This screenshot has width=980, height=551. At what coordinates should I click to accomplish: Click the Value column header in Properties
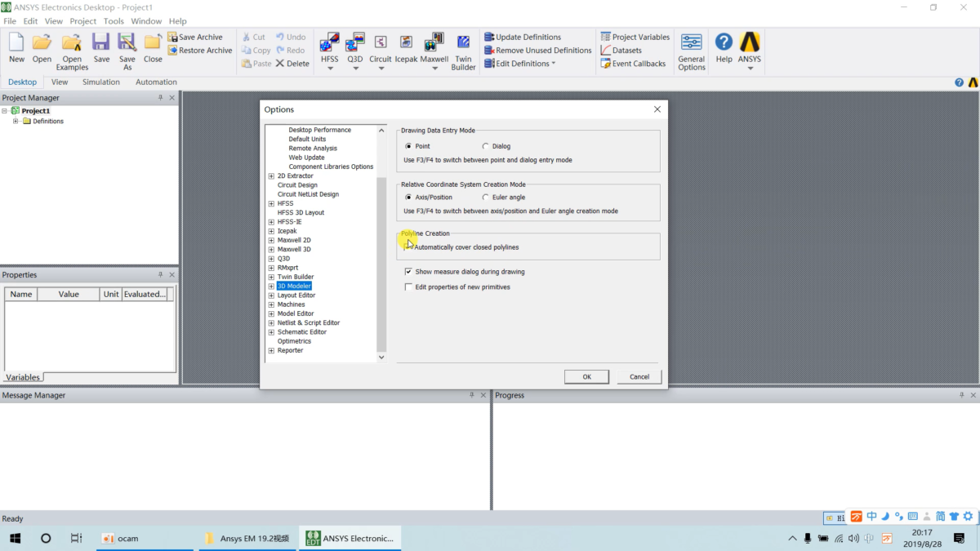(69, 294)
